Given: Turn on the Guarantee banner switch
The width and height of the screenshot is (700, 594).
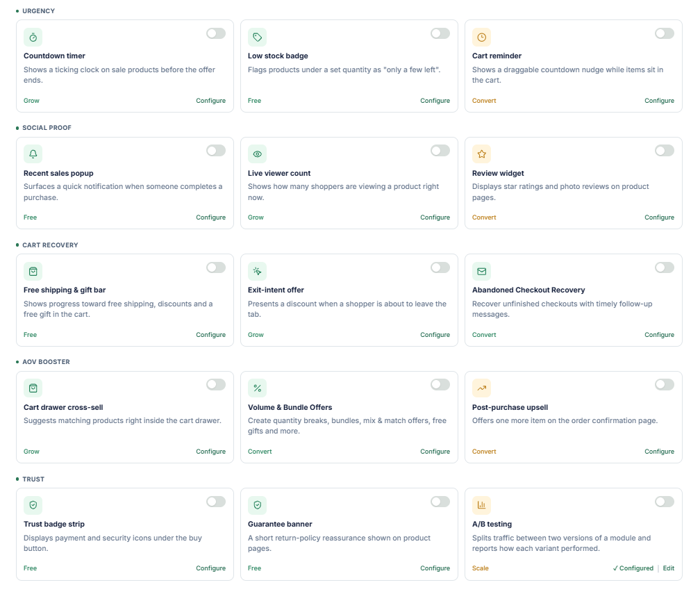Looking at the screenshot, I should pos(440,502).
